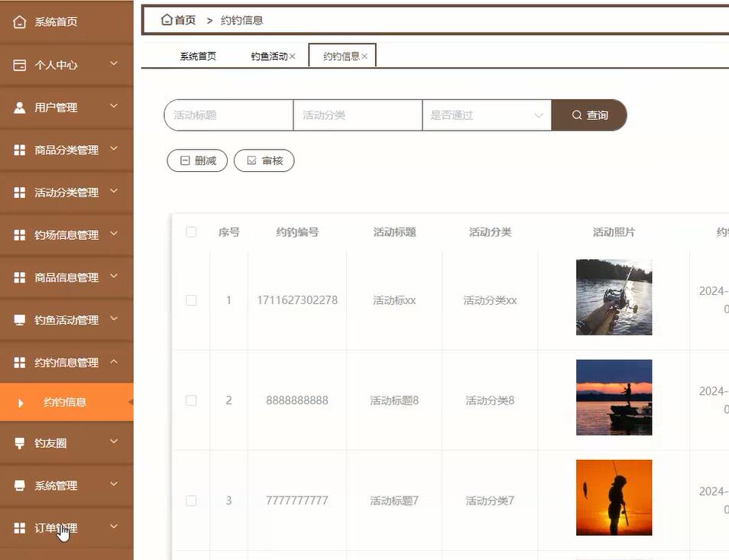Click the 审核 review button
Viewport: 729px width, 560px height.
point(264,160)
